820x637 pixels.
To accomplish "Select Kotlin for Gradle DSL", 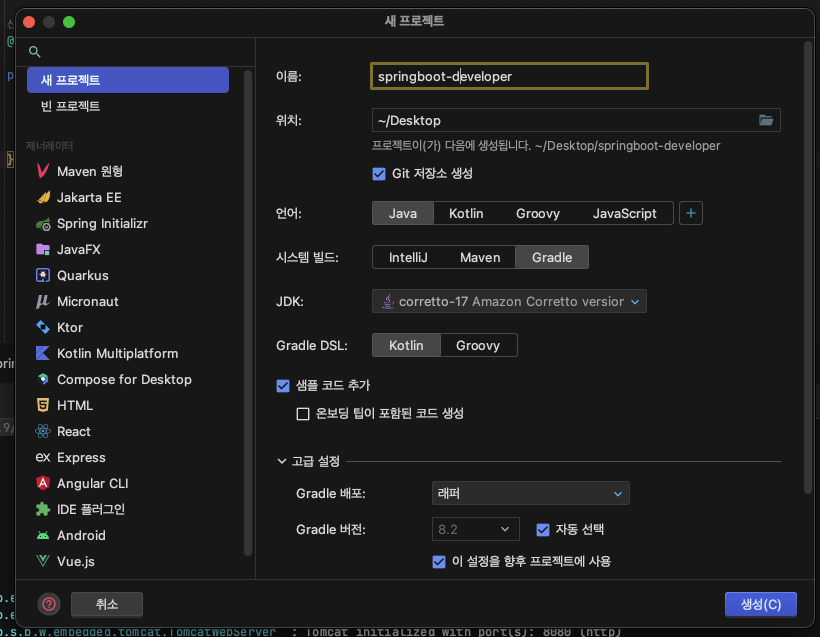I will click(x=406, y=345).
